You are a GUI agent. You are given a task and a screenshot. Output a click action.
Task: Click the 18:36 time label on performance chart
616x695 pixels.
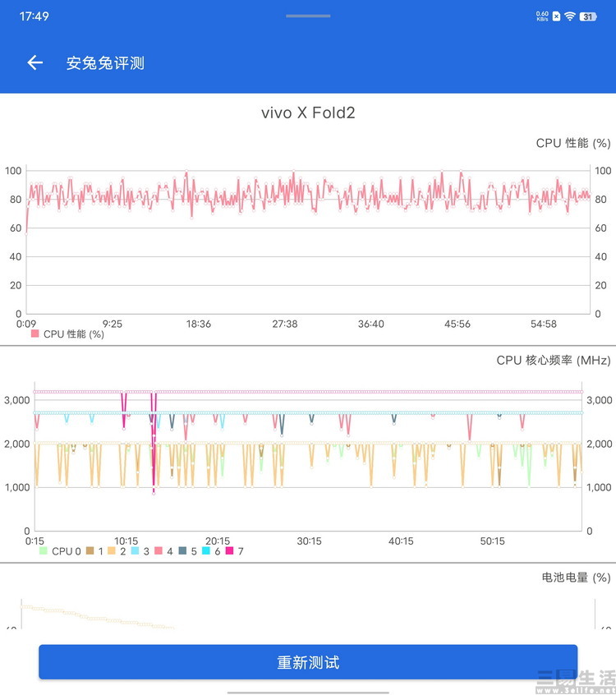199,324
